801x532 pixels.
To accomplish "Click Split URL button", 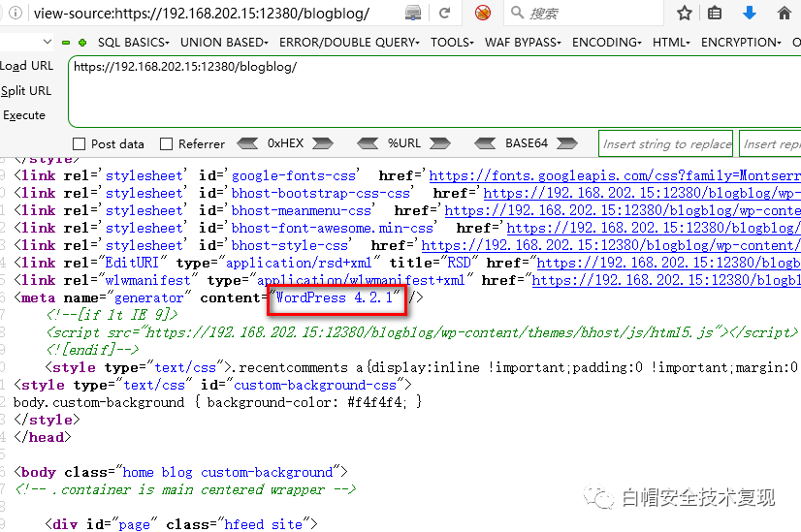I will [26, 91].
